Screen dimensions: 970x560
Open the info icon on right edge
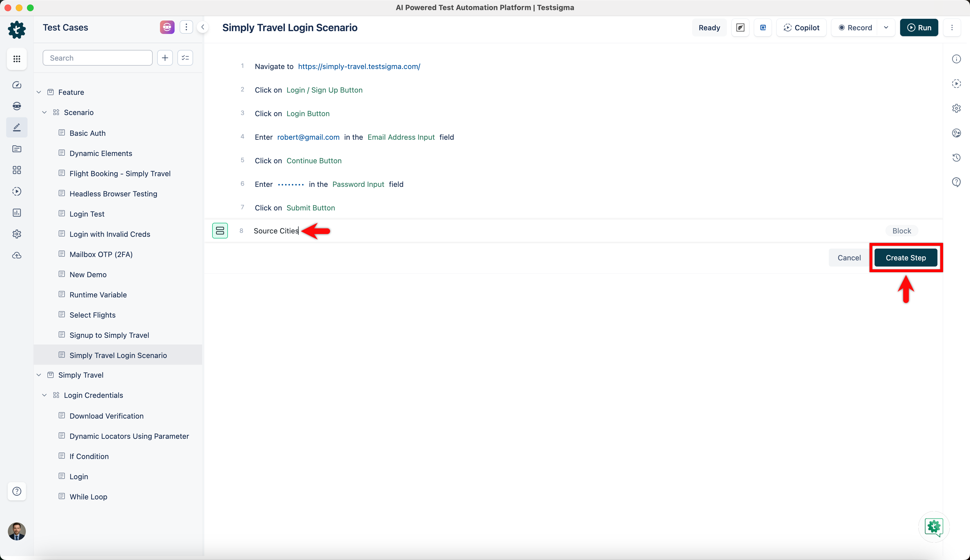tap(957, 59)
